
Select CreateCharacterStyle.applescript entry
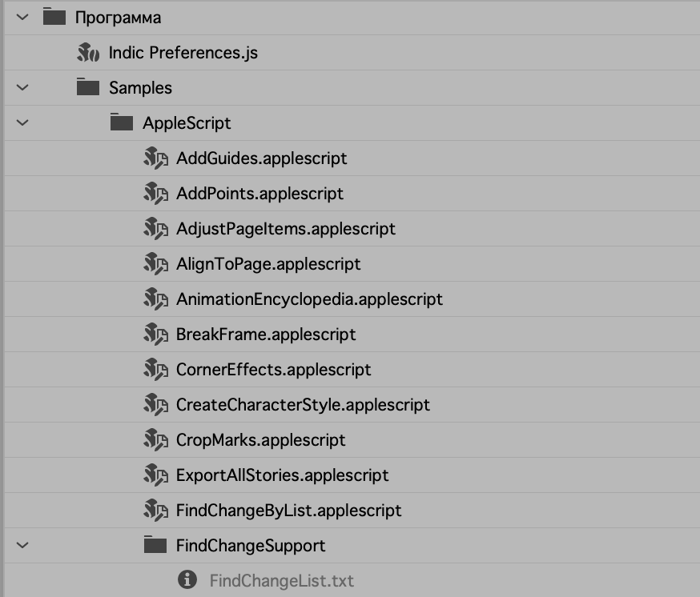point(303,404)
